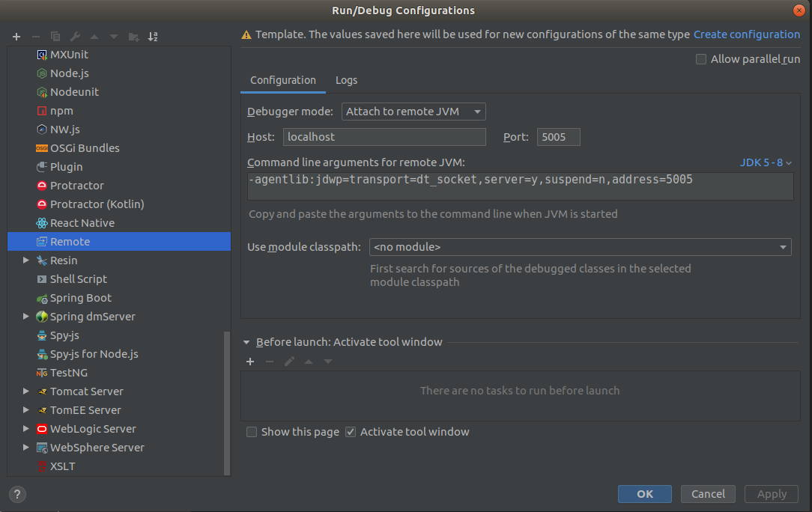The height and width of the screenshot is (512, 812).
Task: Click inside the Port input field
Action: point(558,137)
